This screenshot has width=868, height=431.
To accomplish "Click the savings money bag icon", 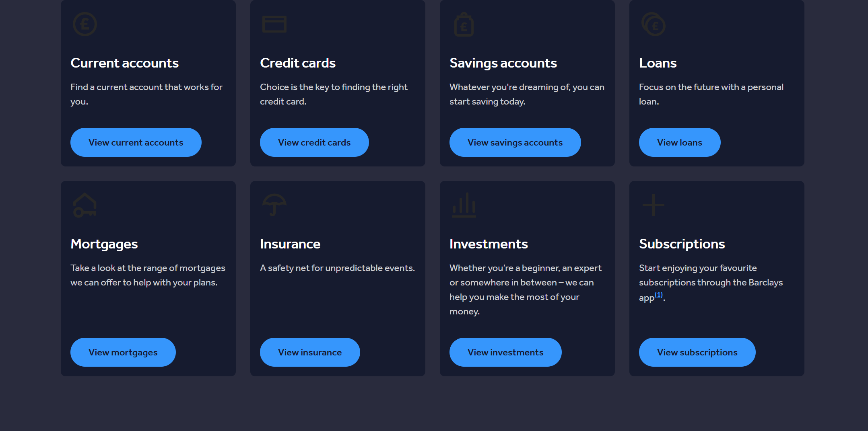I will (464, 25).
